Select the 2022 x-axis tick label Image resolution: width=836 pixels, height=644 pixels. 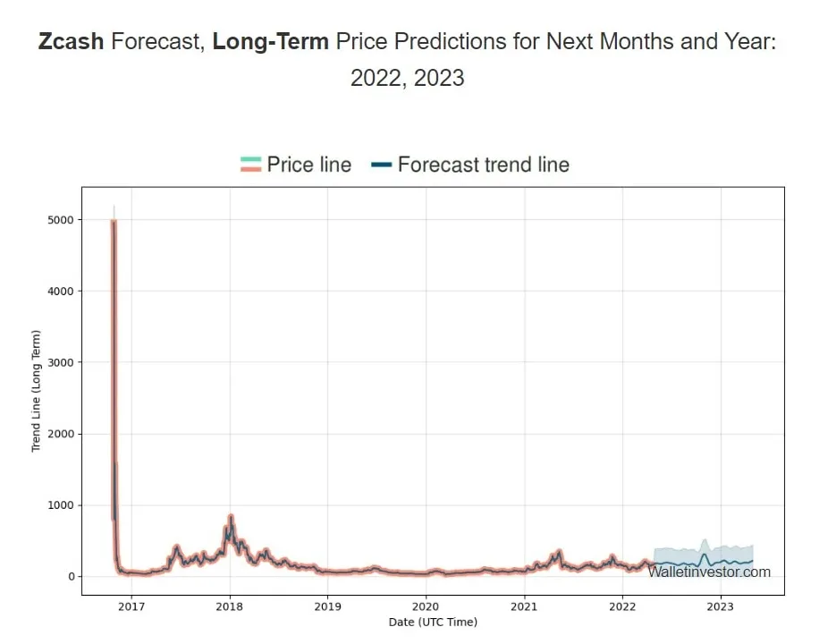point(622,606)
